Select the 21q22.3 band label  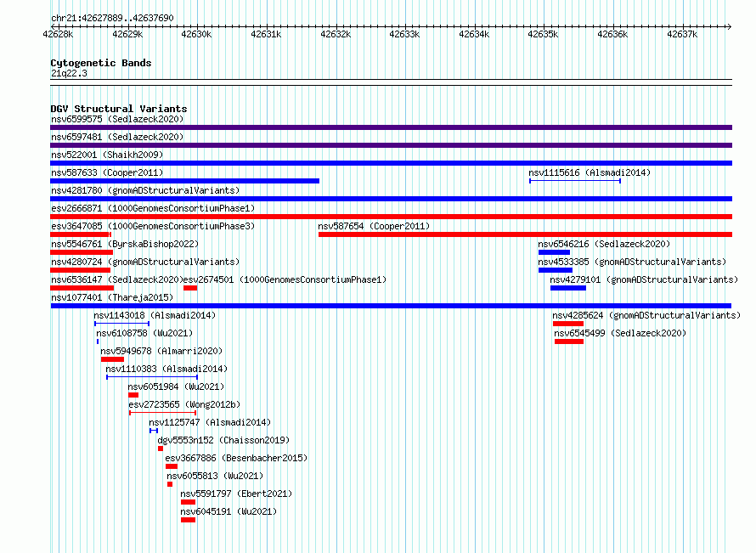[69, 73]
